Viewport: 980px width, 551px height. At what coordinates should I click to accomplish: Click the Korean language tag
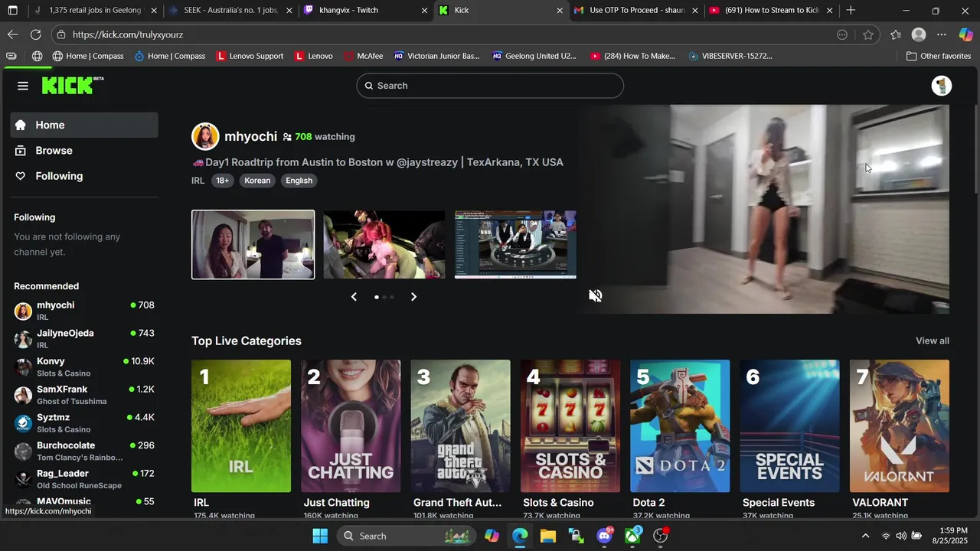257,181
